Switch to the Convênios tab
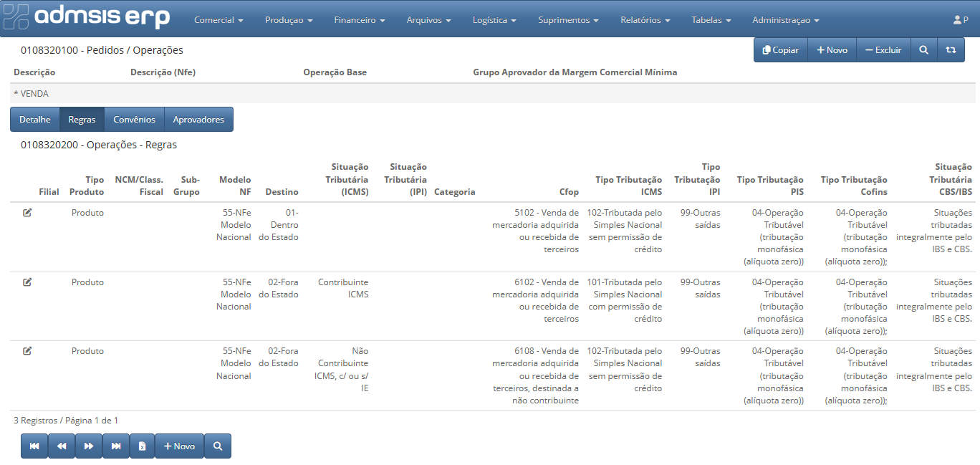 134,120
